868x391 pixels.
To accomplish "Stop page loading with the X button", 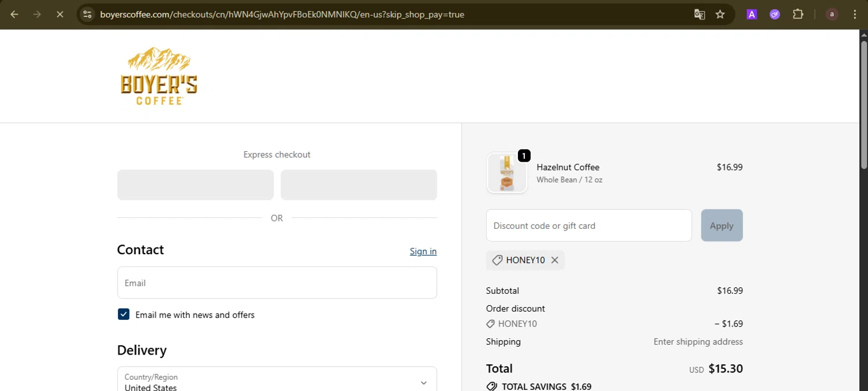I will (x=60, y=14).
